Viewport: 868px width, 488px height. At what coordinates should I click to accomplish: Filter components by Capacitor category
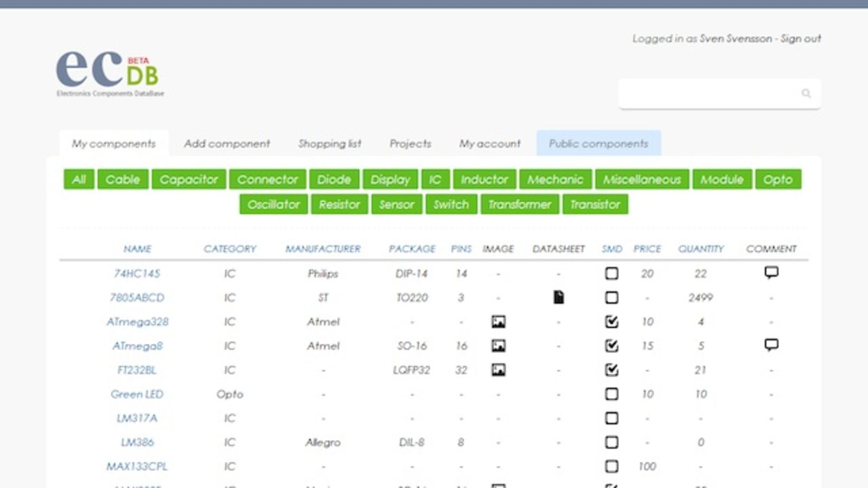[x=189, y=179]
